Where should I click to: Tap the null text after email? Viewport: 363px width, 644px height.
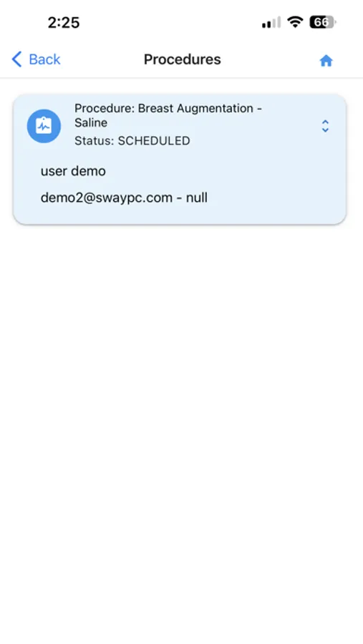point(196,197)
